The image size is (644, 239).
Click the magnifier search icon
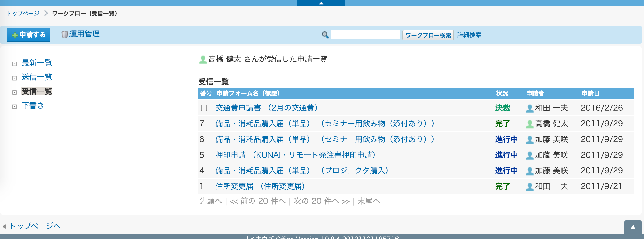(325, 35)
